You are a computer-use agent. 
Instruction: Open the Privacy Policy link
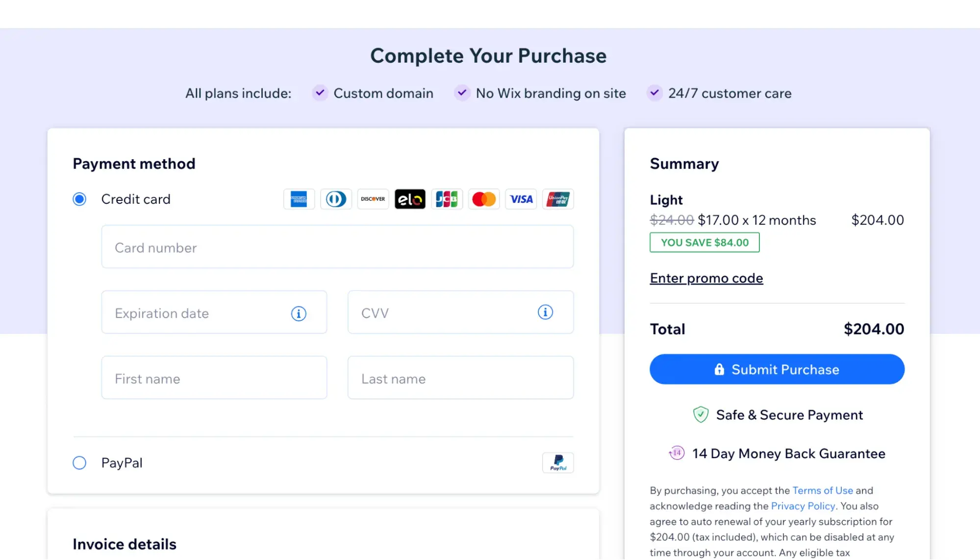click(803, 506)
